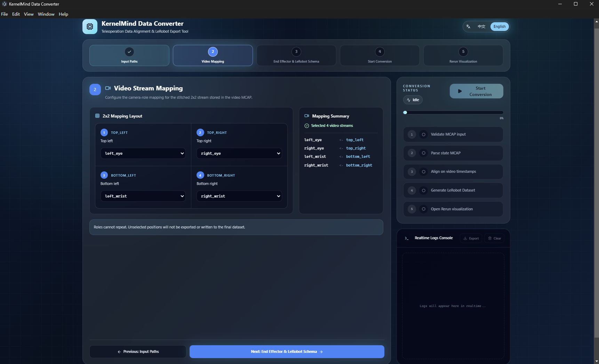Screen dimensions: 599x364
Task: Click the Validate MCAP input step
Action: pos(453,135)
